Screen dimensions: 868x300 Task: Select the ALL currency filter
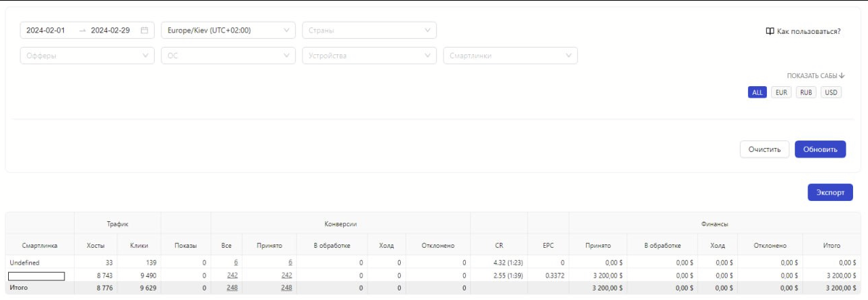[757, 92]
